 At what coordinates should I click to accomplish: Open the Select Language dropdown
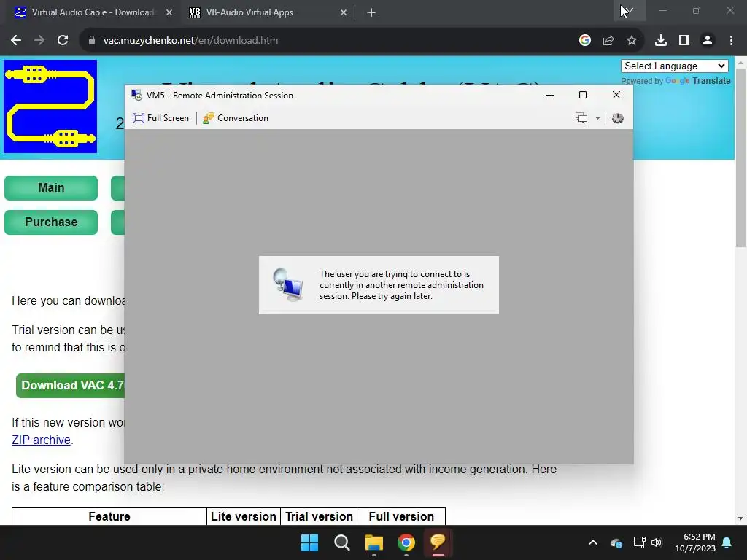point(674,66)
